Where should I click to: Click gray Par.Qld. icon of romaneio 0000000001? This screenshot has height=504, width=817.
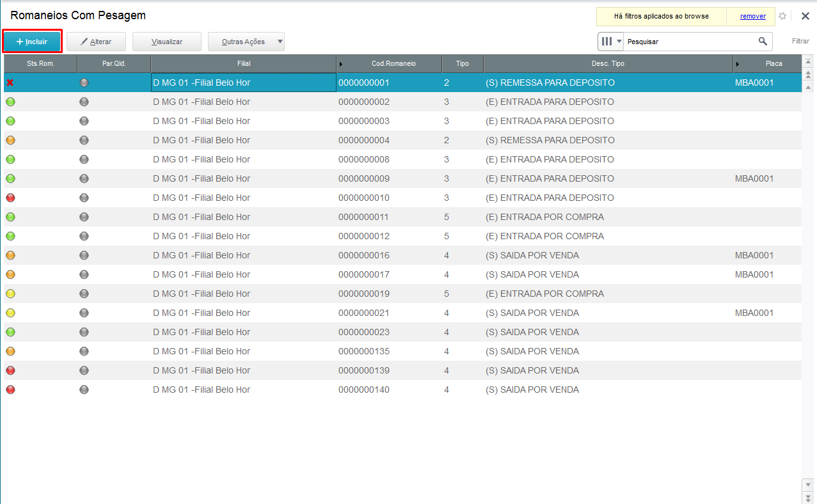[x=84, y=83]
